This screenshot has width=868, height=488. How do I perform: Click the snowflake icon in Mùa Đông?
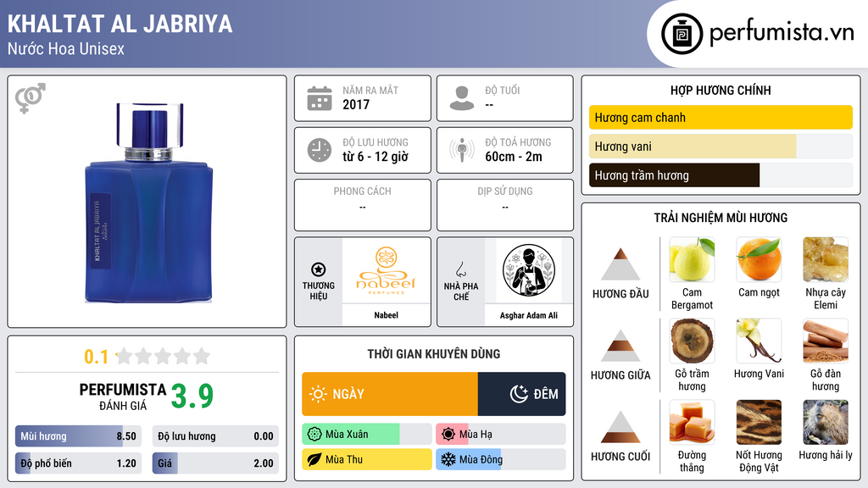pos(448,459)
